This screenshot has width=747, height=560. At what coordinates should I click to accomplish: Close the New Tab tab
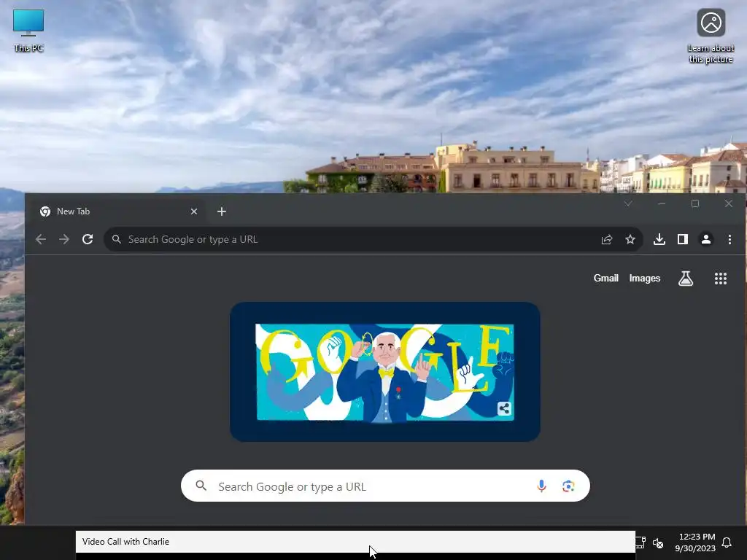tap(194, 211)
